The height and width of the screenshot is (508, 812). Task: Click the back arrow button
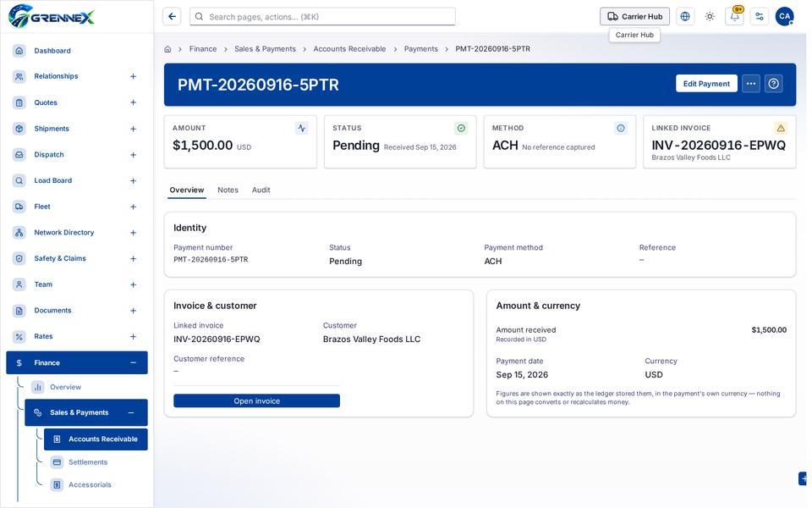[172, 17]
